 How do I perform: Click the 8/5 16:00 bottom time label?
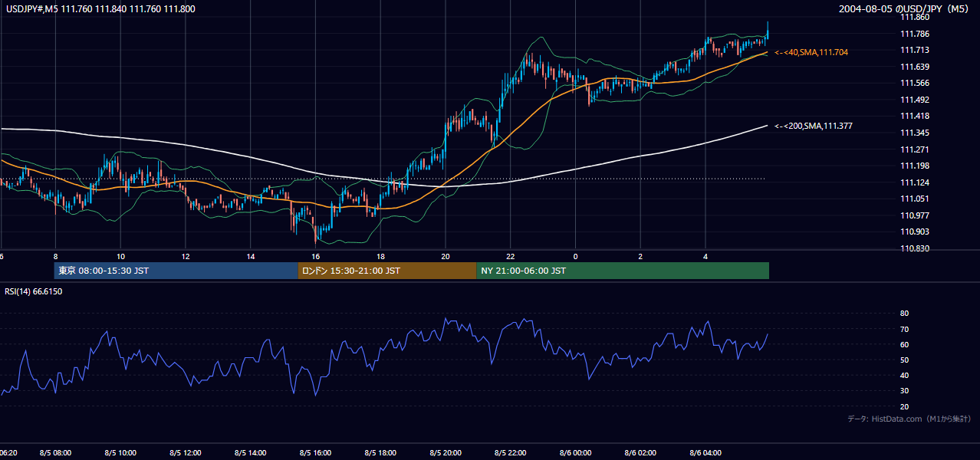pos(315,453)
